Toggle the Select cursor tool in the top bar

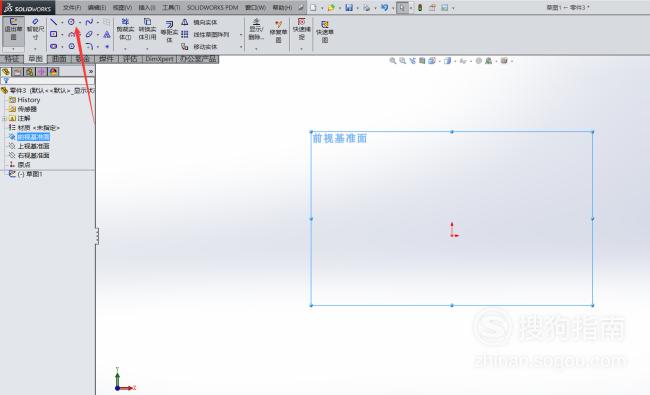(402, 7)
